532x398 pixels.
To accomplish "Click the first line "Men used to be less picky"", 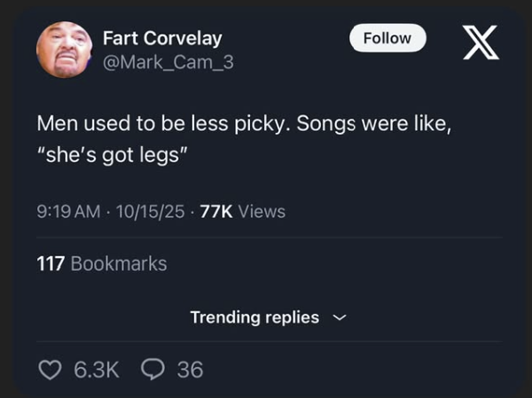I will point(162,122).
